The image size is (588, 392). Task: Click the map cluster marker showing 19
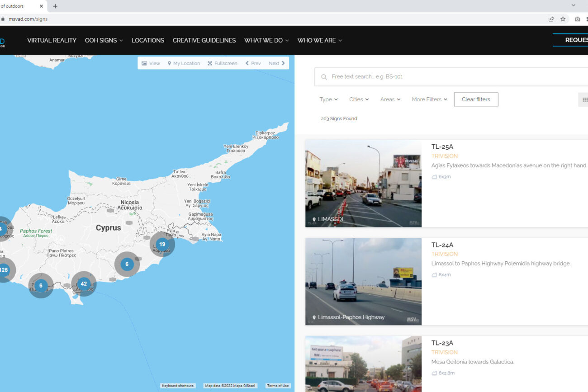click(162, 244)
